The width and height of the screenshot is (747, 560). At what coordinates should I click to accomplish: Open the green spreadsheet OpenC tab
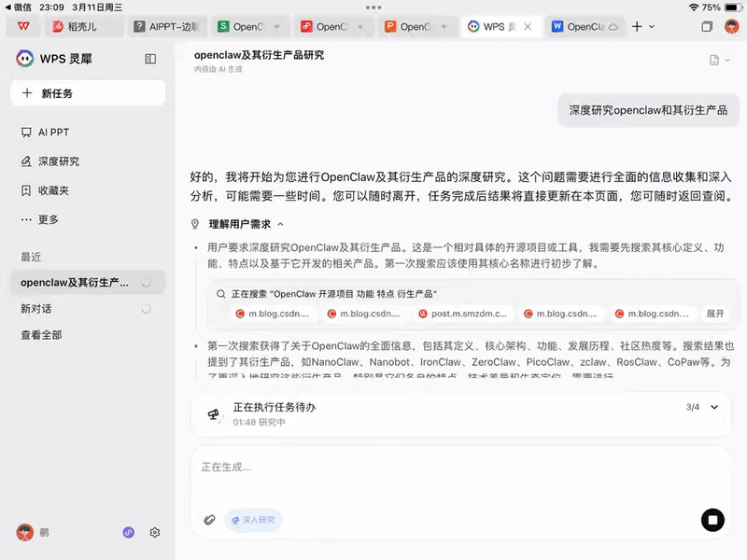click(x=249, y=27)
